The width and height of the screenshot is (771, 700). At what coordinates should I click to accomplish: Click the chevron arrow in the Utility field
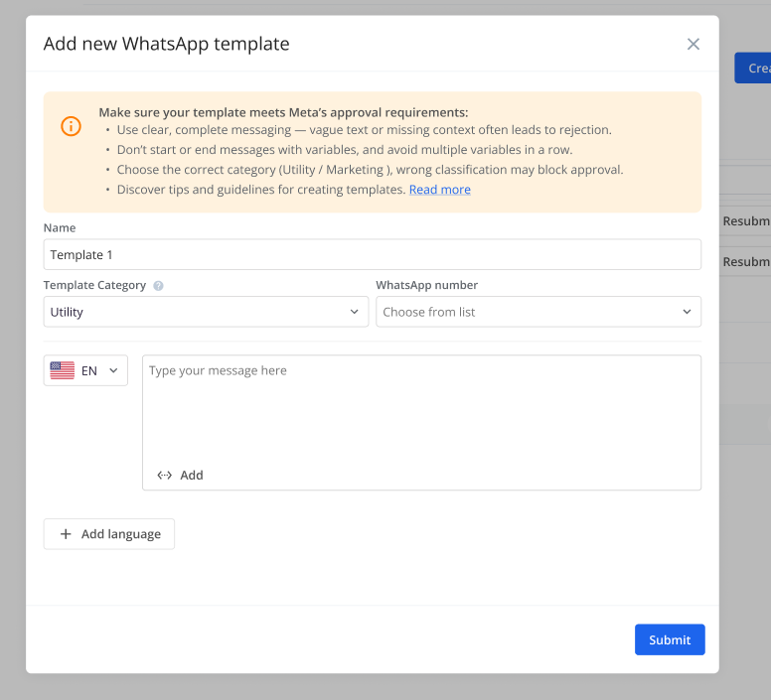coord(355,312)
